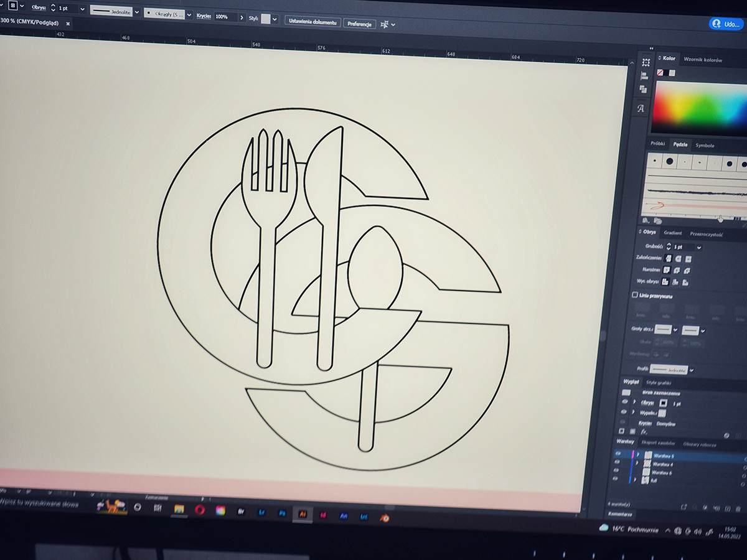Open Opera browser from the taskbar
Screen dimensions: 747x560
[x=200, y=510]
